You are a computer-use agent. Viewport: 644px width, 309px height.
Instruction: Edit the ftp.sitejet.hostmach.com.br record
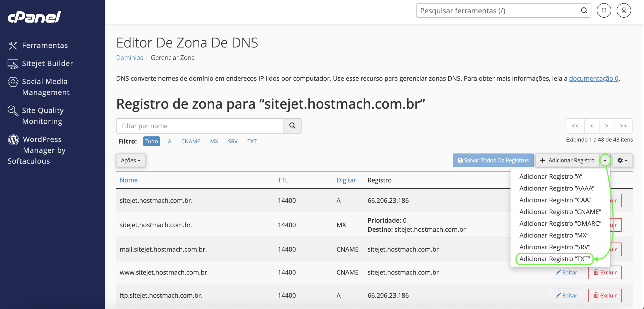[566, 295]
